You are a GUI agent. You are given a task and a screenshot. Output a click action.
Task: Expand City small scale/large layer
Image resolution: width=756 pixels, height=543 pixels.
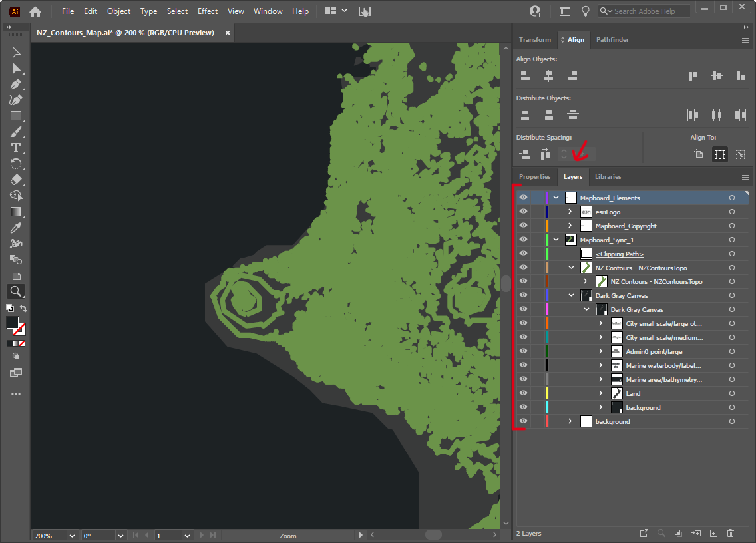coord(601,323)
